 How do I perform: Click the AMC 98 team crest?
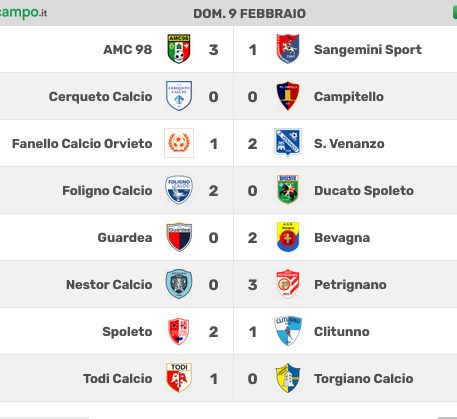coord(179,49)
